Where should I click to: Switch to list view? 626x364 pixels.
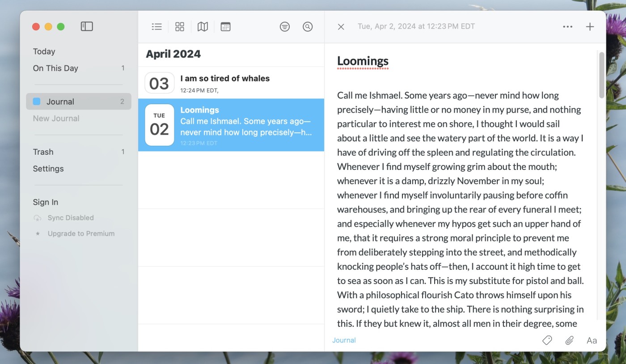[156, 27]
